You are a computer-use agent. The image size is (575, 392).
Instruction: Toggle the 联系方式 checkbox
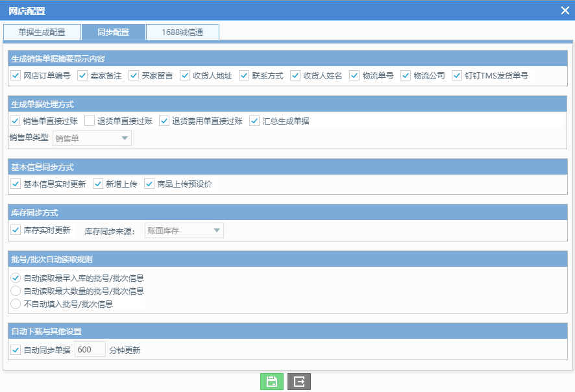click(x=244, y=75)
